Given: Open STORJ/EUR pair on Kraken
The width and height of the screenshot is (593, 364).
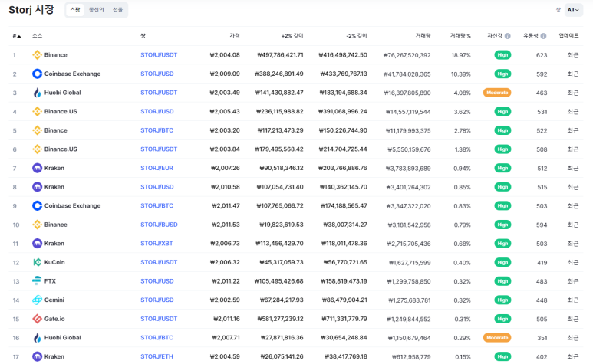Looking at the screenshot, I should (x=157, y=168).
